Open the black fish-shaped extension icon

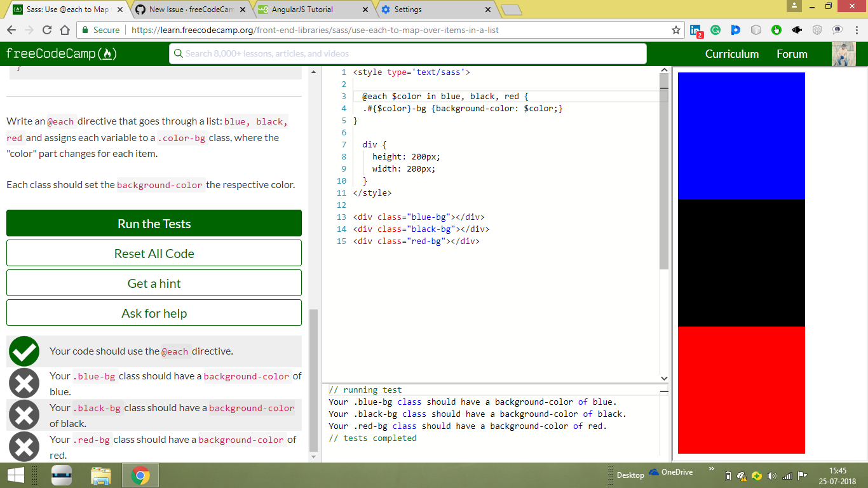click(x=796, y=29)
